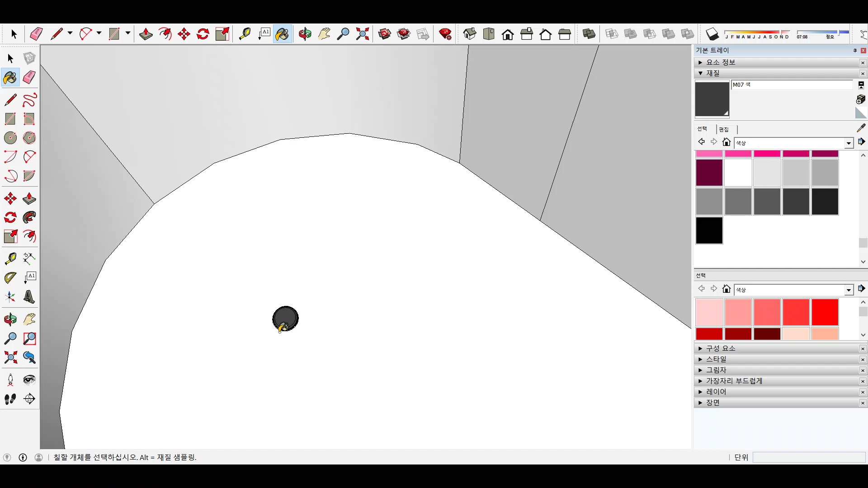Select the Orbit tool in top toolbar
Screen dimensions: 868x488
305,34
